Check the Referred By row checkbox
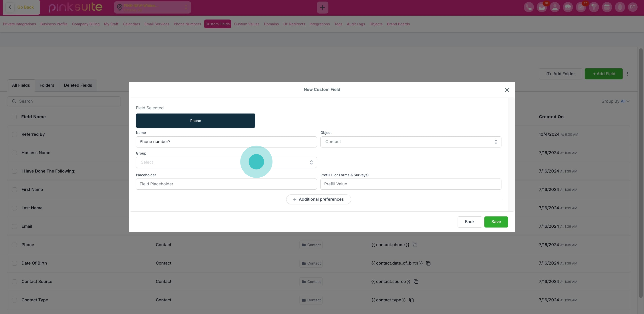 pos(14,135)
